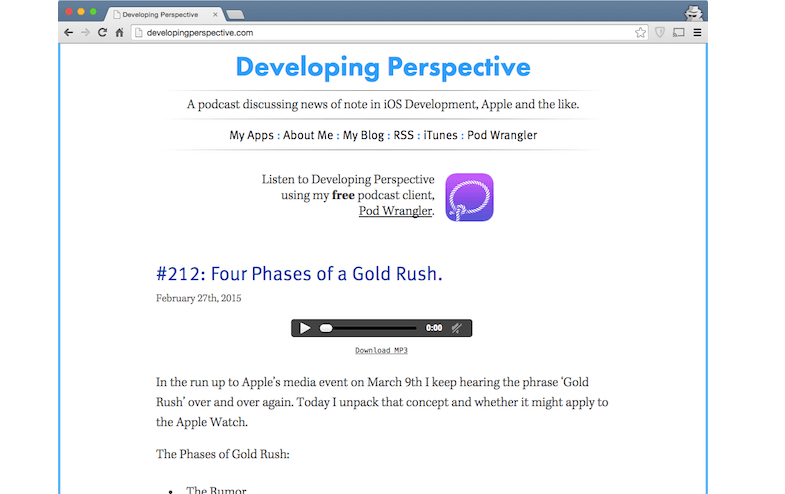This screenshot has height=494, width=785.
Task: Open a new tab button
Action: click(x=235, y=15)
